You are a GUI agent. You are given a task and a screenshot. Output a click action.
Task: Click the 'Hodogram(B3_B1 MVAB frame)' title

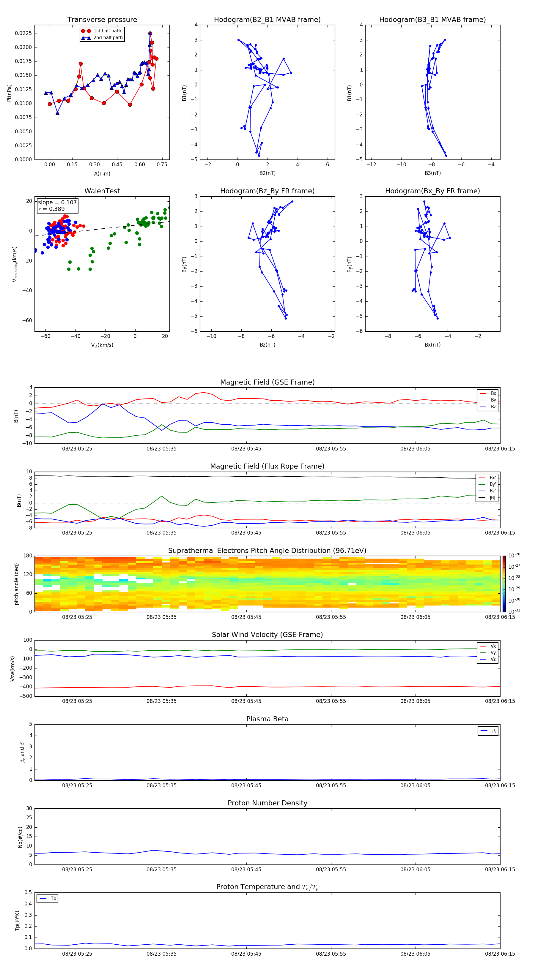click(432, 19)
